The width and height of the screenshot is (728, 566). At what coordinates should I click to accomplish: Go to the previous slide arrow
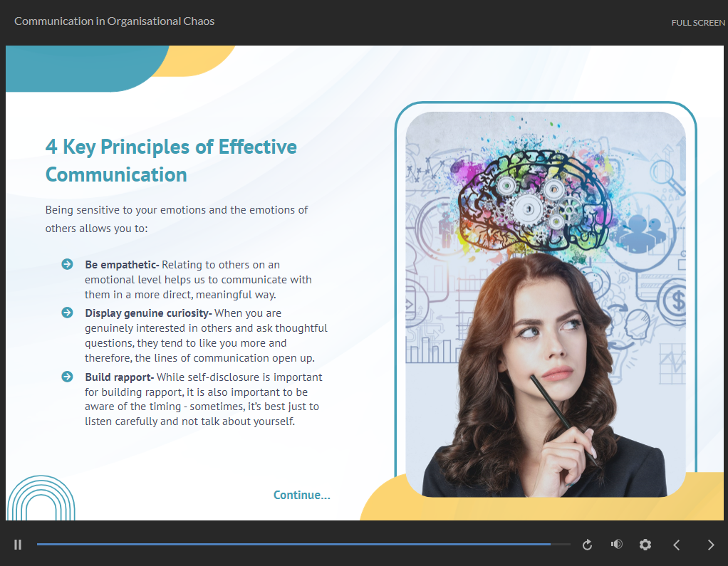[677, 545]
